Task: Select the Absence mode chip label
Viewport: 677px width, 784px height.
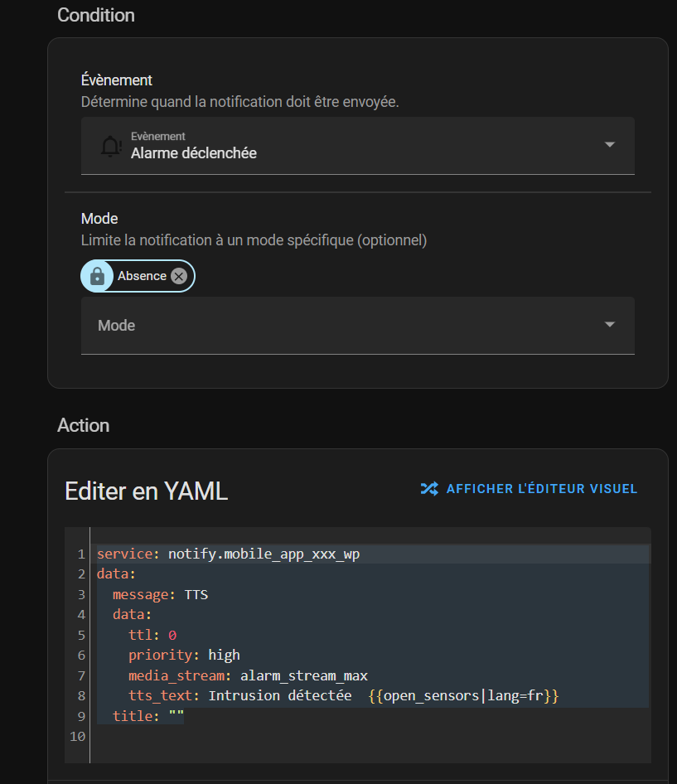Action: 142,276
